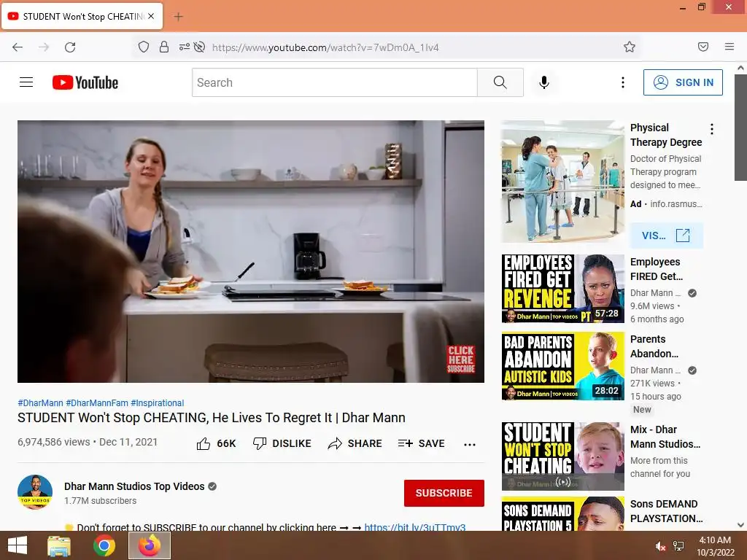Image resolution: width=747 pixels, height=560 pixels.
Task: Click the SIGN IN button
Action: point(683,82)
